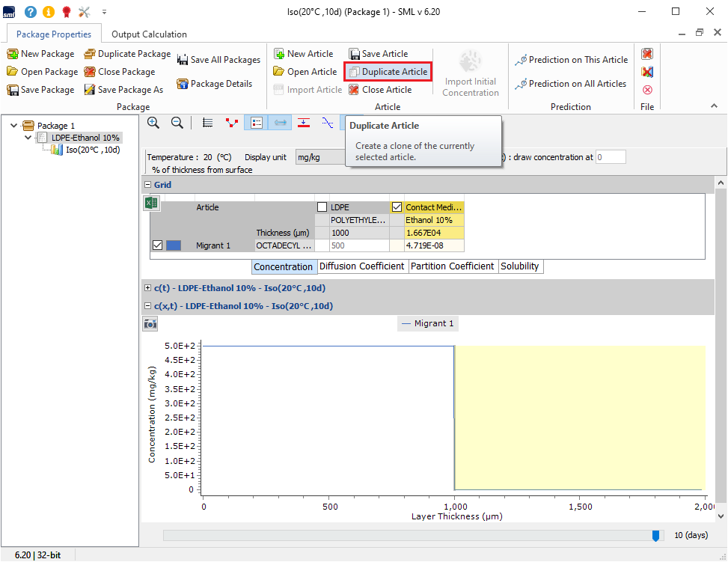The height and width of the screenshot is (562, 728).
Task: Click the Duplicate Article button
Action: click(388, 72)
